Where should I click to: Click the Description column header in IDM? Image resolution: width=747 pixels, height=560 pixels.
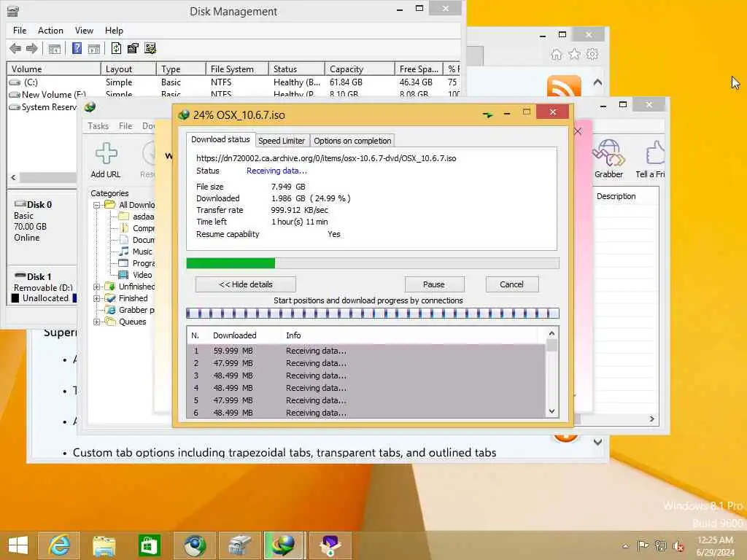coord(616,196)
